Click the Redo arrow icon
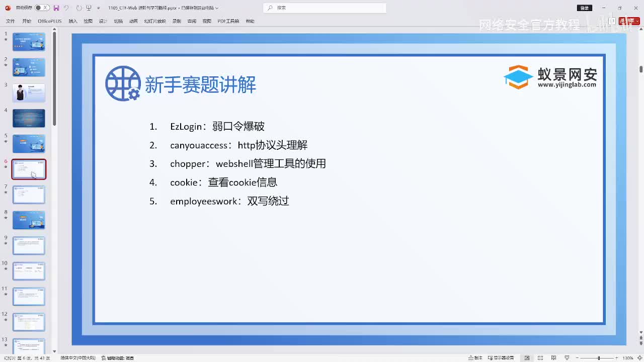This screenshot has width=644, height=362. pyautogui.click(x=79, y=8)
